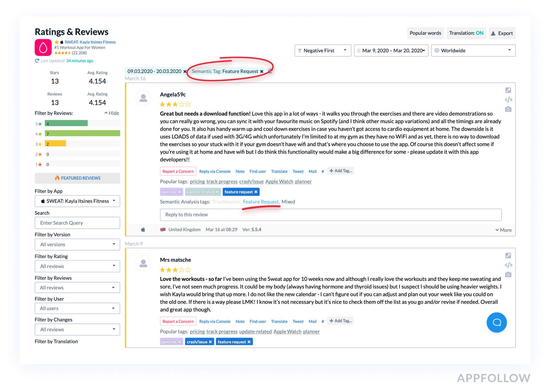Click Mixed semantic analysis tag
This screenshot has width=550, height=392.
point(288,202)
